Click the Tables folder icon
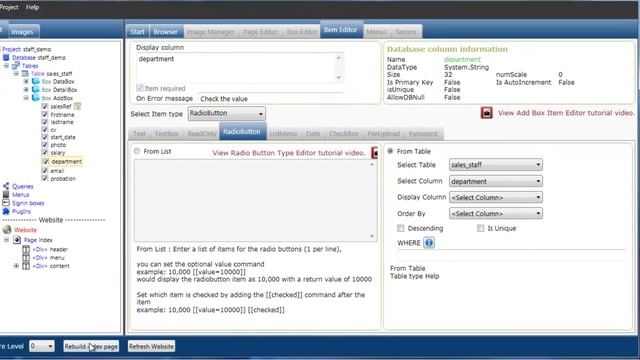 tap(16, 65)
